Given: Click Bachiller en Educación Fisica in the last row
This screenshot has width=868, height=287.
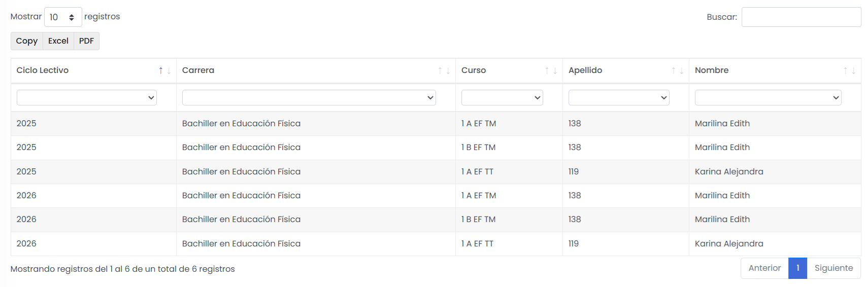Looking at the screenshot, I should 241,244.
